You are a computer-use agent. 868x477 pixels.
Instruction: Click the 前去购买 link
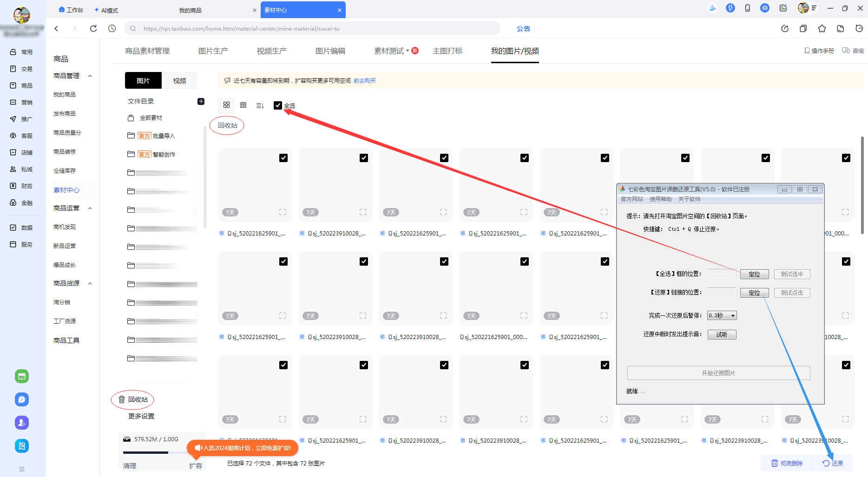point(364,80)
